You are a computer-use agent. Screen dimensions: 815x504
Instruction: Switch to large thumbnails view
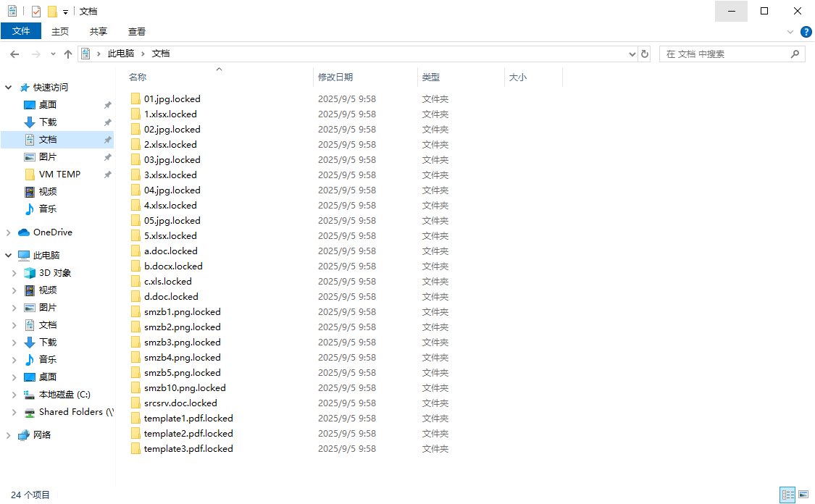click(803, 495)
